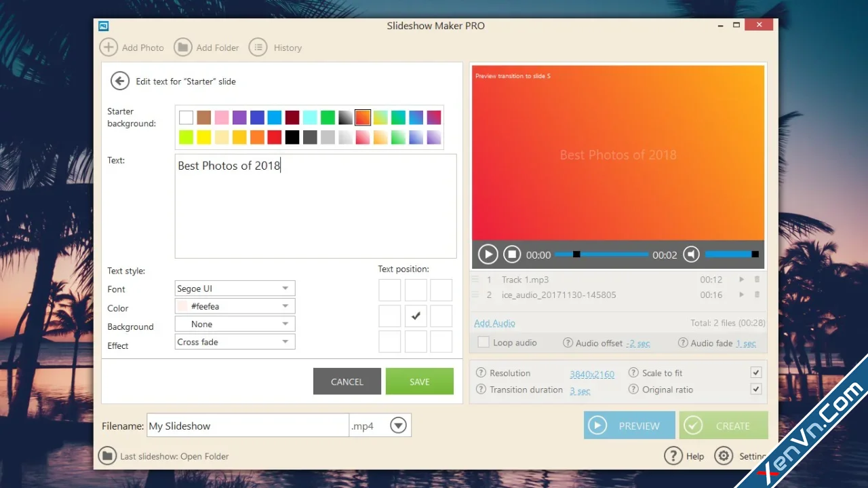The width and height of the screenshot is (868, 488).
Task: Click in the slide text box
Action: point(315,206)
